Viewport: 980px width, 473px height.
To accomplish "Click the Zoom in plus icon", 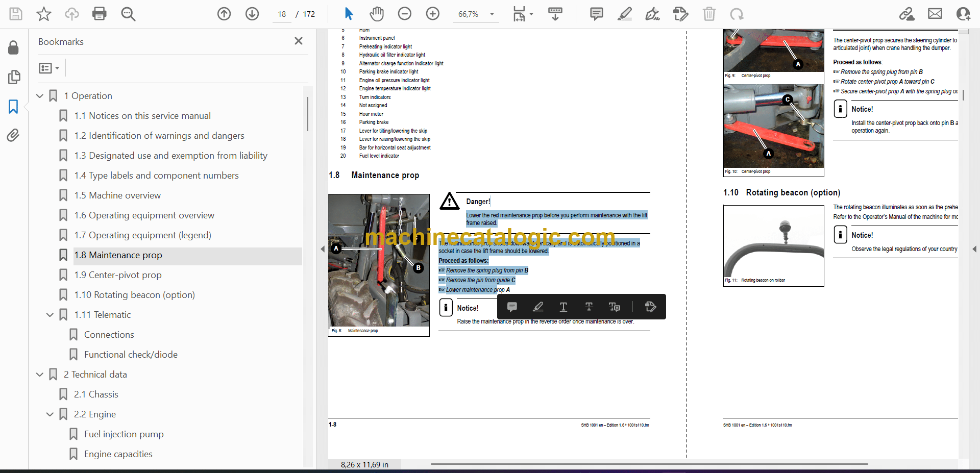I will (433, 14).
